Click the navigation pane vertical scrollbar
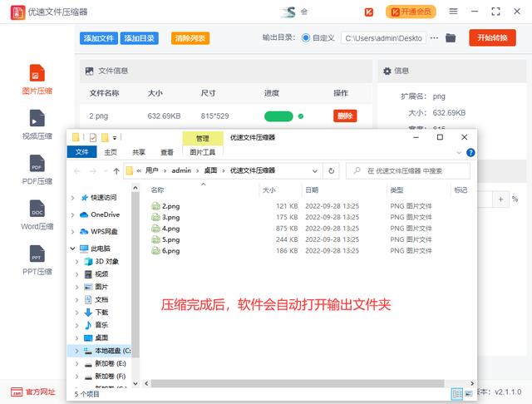The height and width of the screenshot is (404, 532). tap(135, 273)
